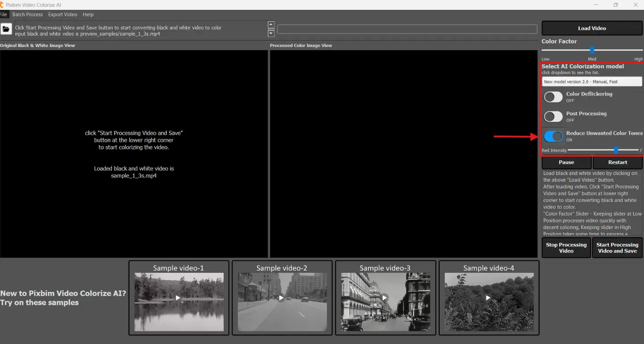
Task: Click 'Original Black & White Image View' label
Action: click(x=38, y=46)
